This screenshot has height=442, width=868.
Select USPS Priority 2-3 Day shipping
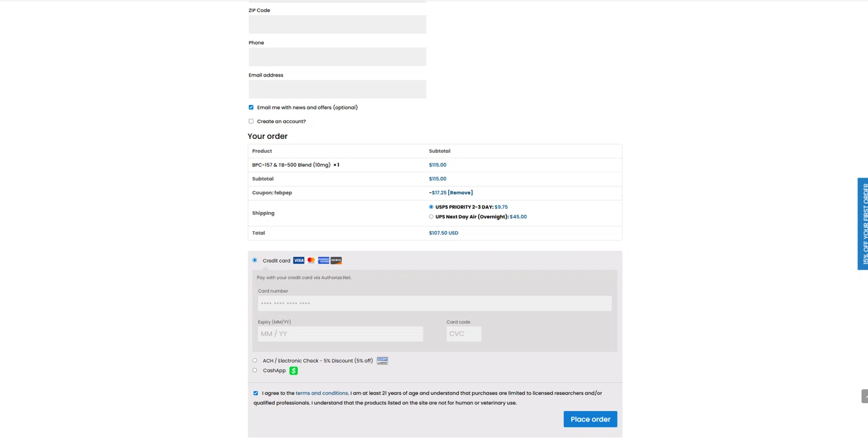(x=431, y=207)
